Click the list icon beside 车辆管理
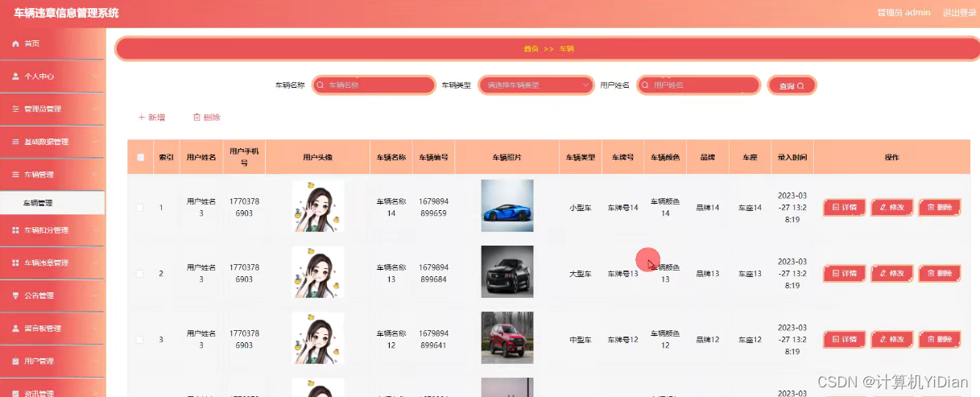 pos(15,175)
